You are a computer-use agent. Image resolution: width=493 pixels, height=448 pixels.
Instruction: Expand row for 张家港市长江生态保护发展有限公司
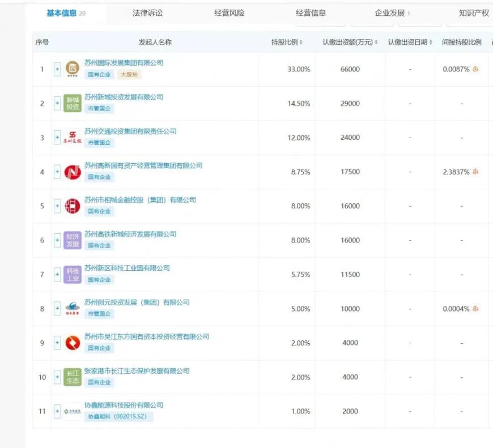(57, 377)
